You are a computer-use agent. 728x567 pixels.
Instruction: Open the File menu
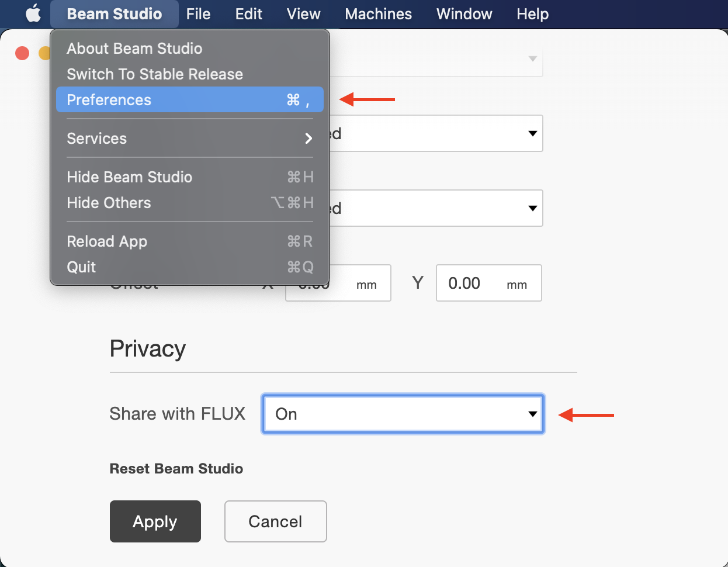tap(198, 14)
